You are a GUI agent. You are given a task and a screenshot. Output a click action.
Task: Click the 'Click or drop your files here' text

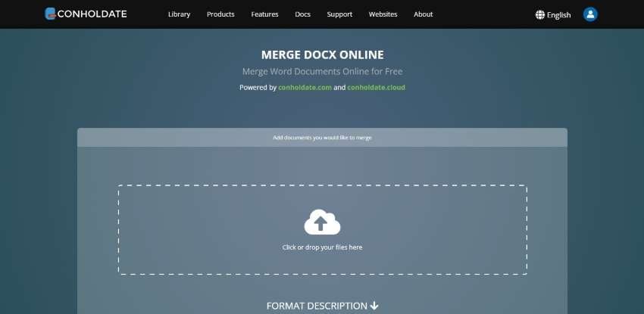(x=322, y=247)
